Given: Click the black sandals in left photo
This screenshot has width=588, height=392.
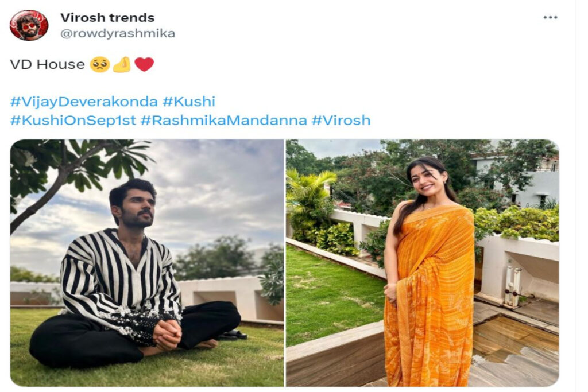Looking at the screenshot, I should pos(233,335).
